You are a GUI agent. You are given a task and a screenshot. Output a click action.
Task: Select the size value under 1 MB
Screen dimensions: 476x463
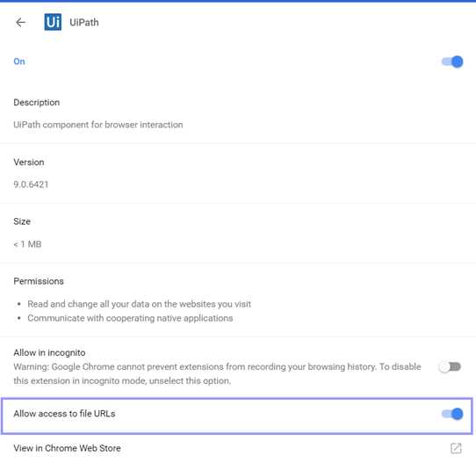coord(27,244)
